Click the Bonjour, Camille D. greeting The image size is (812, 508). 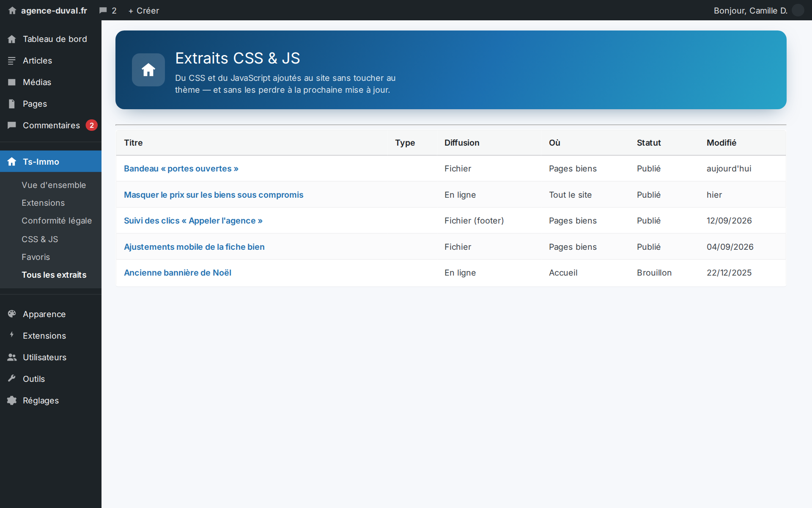[750, 11]
